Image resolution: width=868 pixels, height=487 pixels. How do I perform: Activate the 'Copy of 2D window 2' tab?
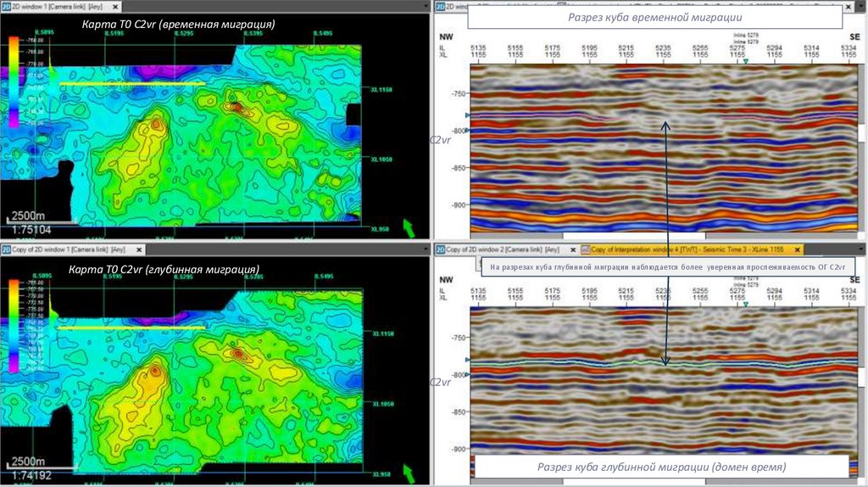[x=507, y=250]
